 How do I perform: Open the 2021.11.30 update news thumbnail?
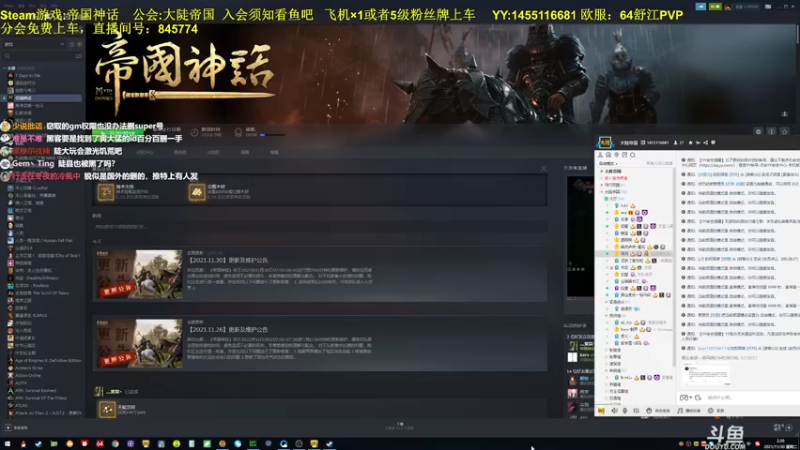click(x=139, y=274)
